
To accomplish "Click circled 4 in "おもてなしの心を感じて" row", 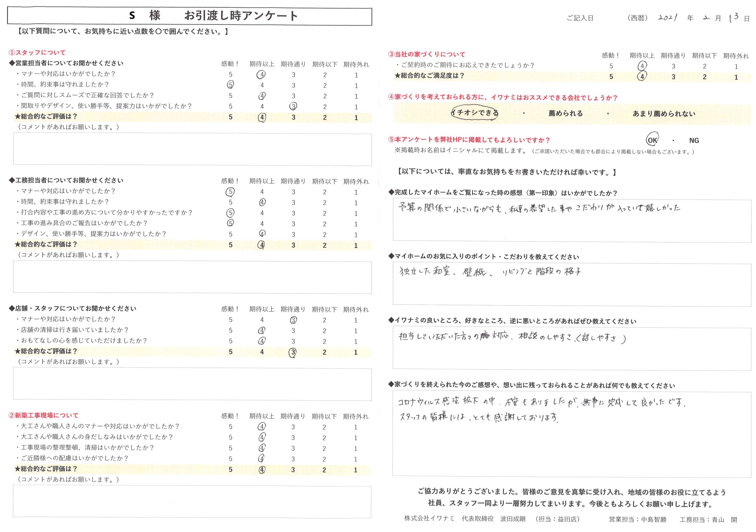I will 262,341.
